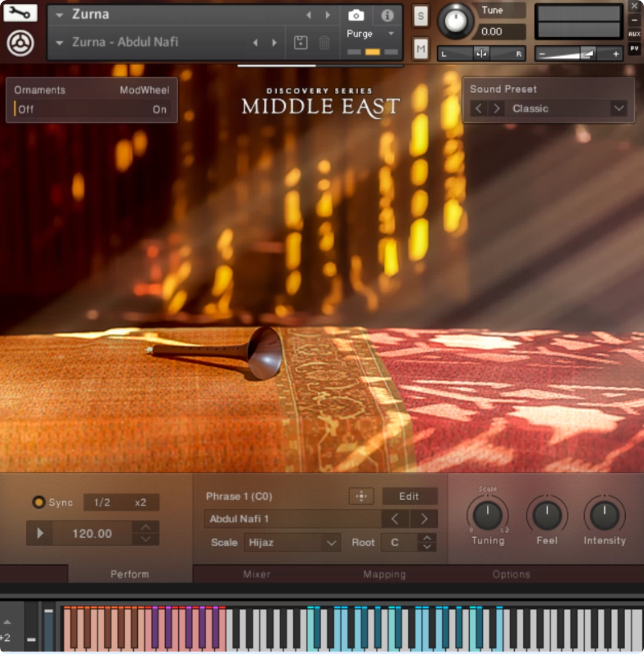This screenshot has width=644, height=654.
Task: Click the Phrase 1 (C0) label
Action: (239, 496)
